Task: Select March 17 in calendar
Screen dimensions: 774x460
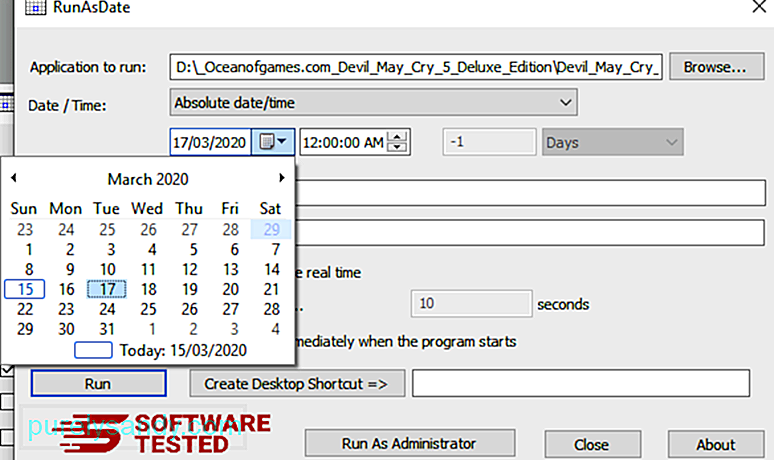Action: pos(107,289)
